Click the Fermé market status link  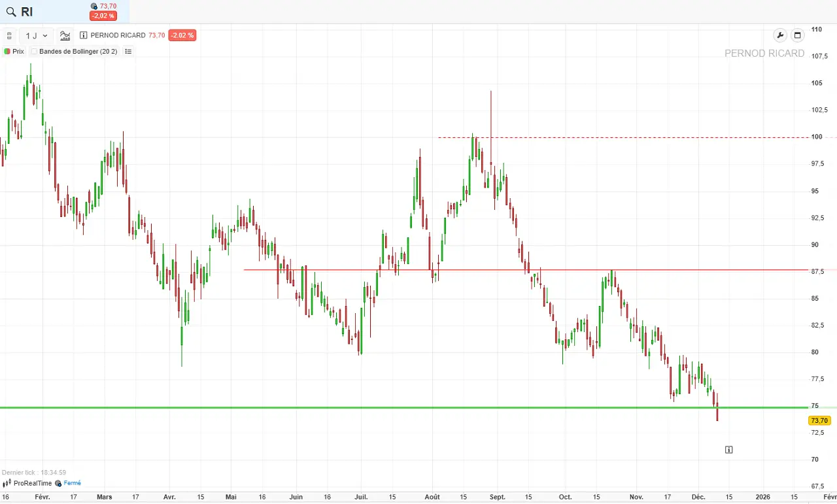[72, 483]
